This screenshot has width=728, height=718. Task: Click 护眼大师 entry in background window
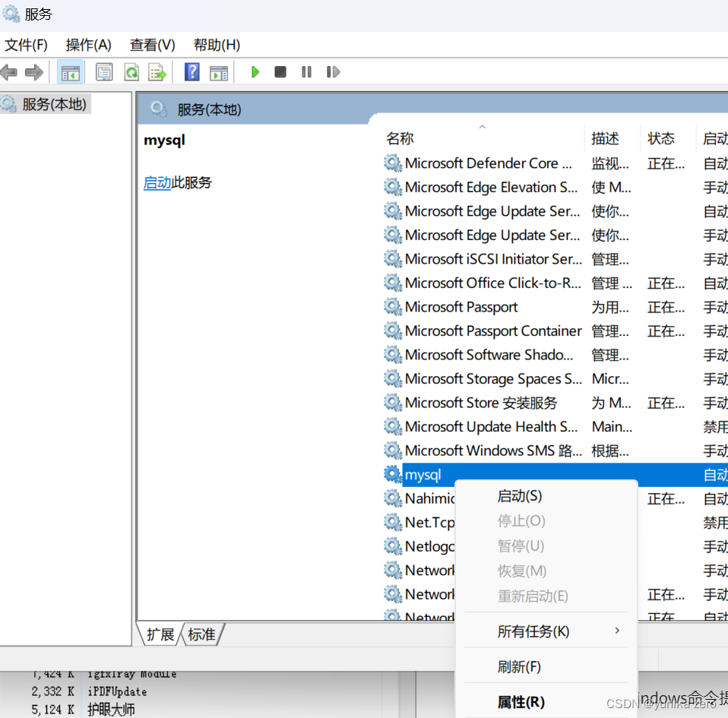click(x=111, y=709)
